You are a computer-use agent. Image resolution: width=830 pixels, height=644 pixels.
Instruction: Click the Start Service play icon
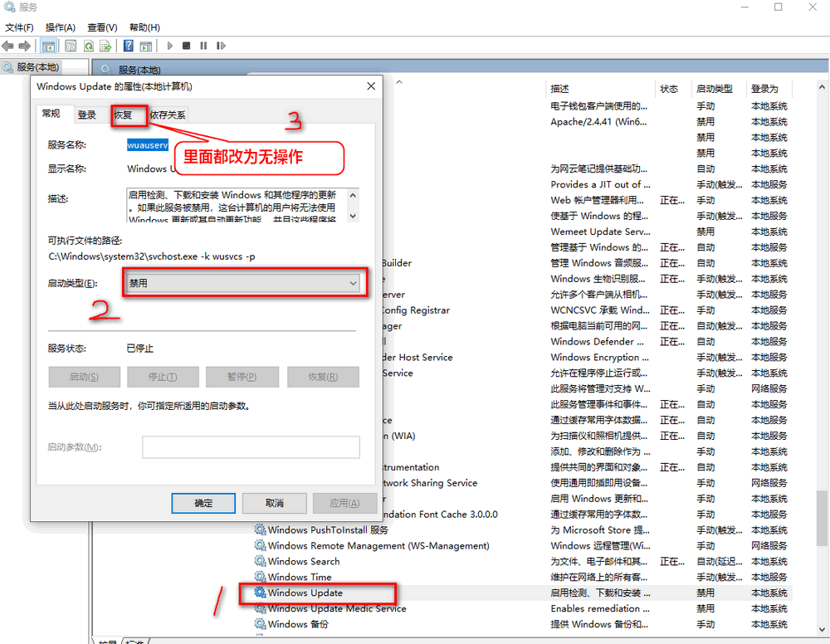(170, 46)
